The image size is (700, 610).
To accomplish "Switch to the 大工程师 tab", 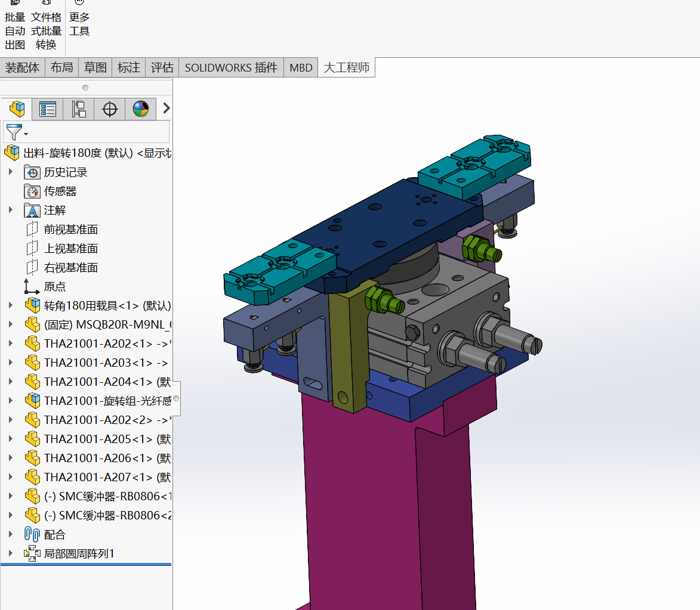I will coord(347,67).
